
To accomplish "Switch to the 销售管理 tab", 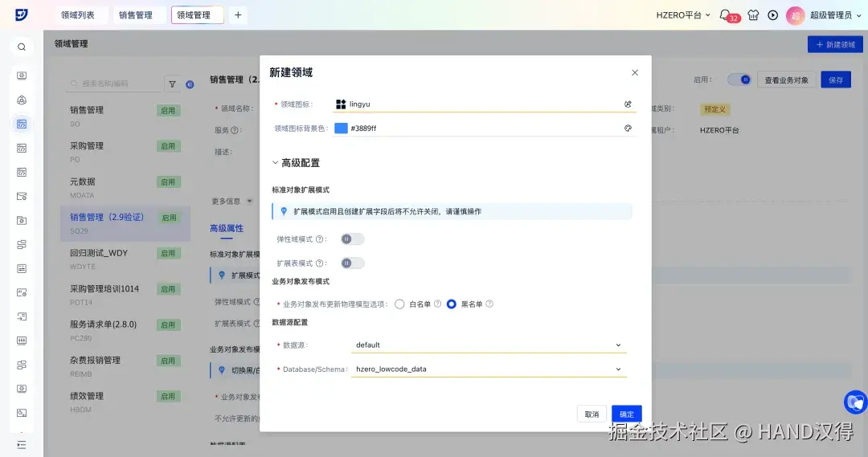I will click(x=136, y=15).
